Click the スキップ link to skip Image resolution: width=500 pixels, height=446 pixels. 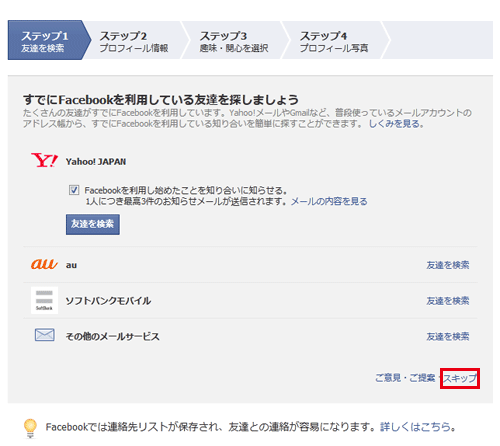click(460, 378)
